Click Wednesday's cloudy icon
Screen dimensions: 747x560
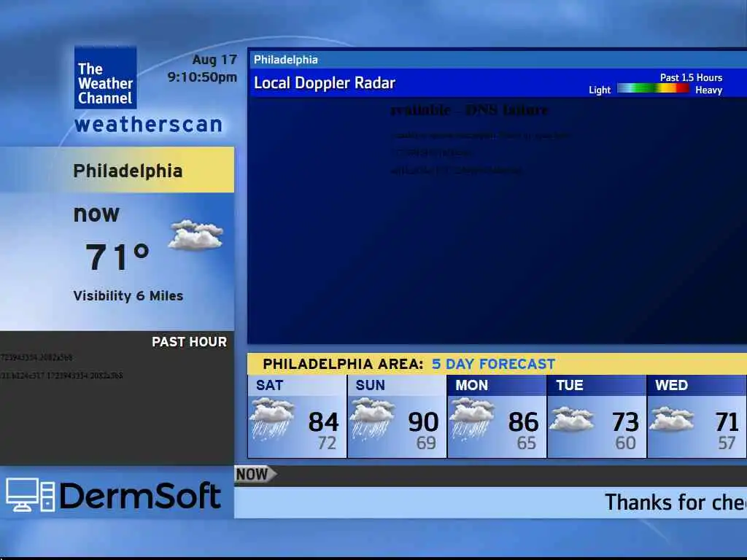(x=672, y=419)
